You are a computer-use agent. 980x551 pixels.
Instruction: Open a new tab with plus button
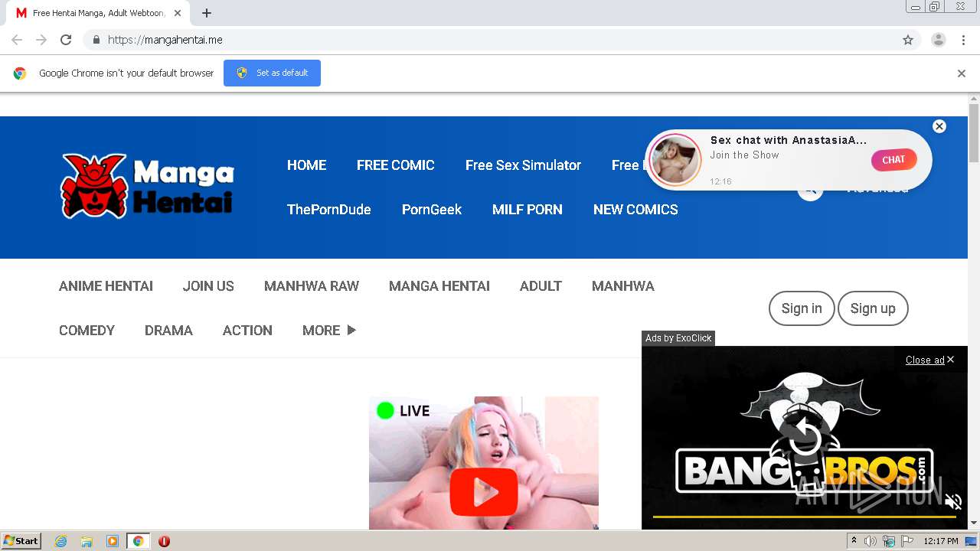207,13
